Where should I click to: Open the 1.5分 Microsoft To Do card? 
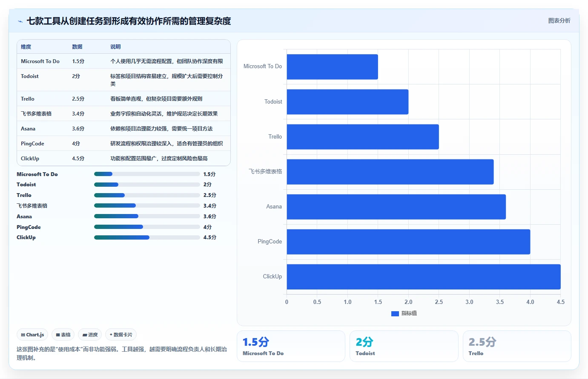click(291, 346)
